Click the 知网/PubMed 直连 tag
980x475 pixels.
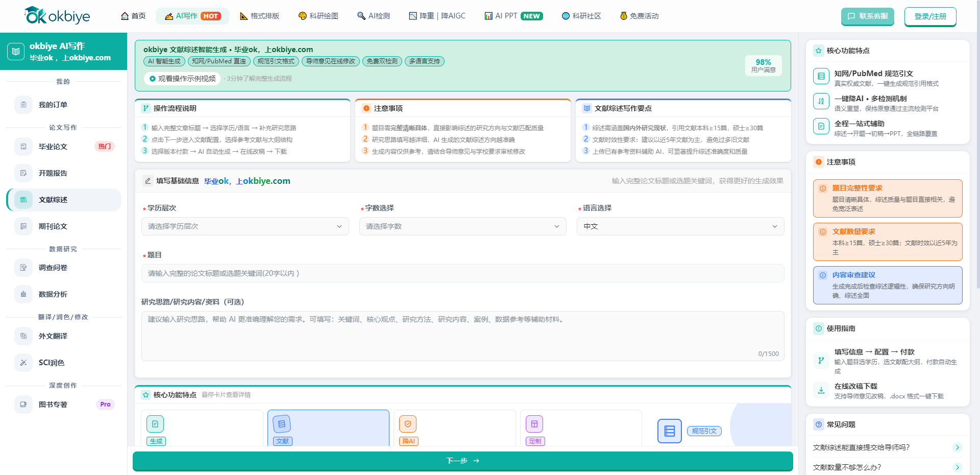219,61
